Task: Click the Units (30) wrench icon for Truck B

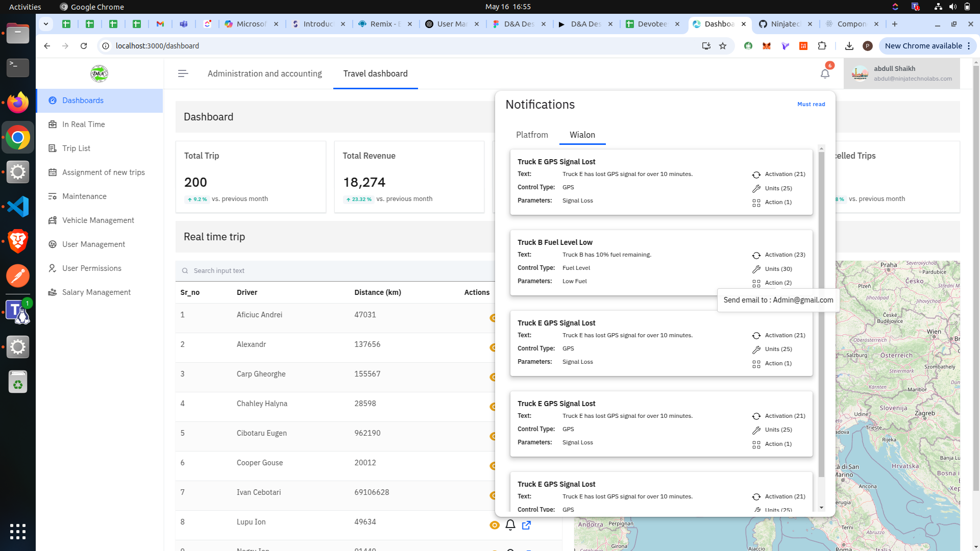Action: pos(756,269)
